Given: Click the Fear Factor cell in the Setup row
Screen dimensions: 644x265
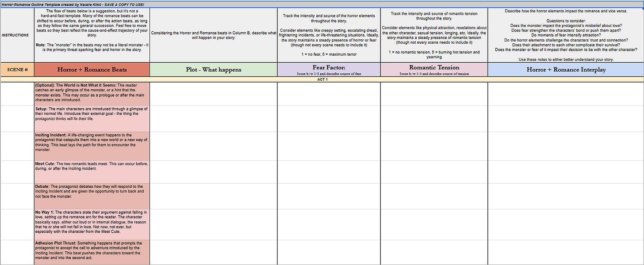Looking at the screenshot, I should tap(329, 118).
